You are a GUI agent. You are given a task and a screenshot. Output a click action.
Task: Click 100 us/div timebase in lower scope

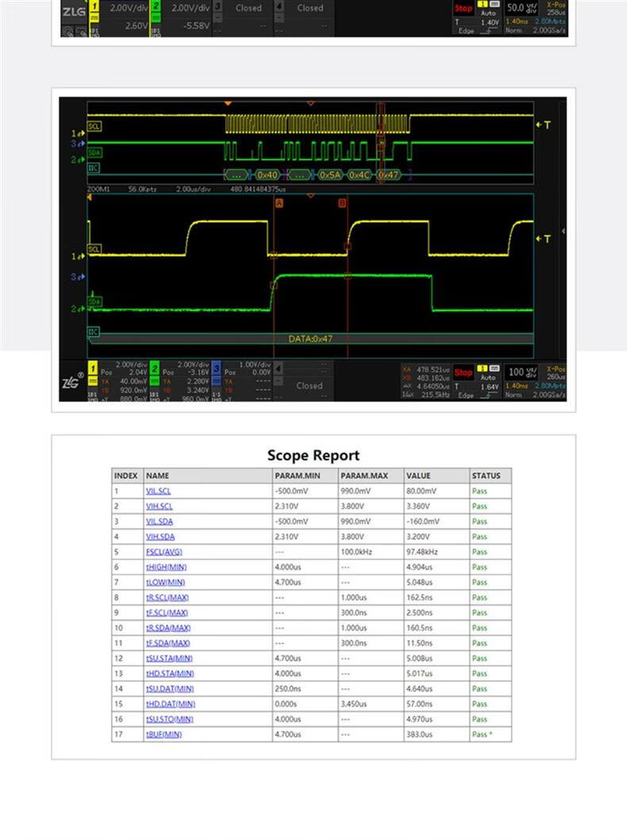tap(522, 372)
